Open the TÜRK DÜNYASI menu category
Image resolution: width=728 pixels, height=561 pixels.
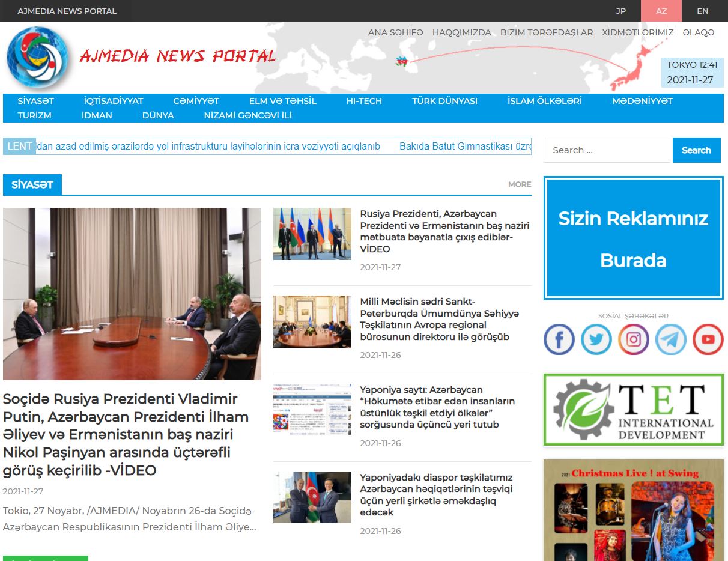(444, 101)
